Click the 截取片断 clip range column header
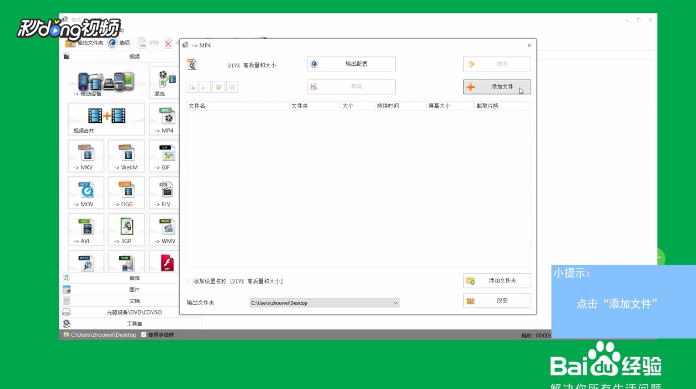The height and width of the screenshot is (389, 696). tap(502, 106)
